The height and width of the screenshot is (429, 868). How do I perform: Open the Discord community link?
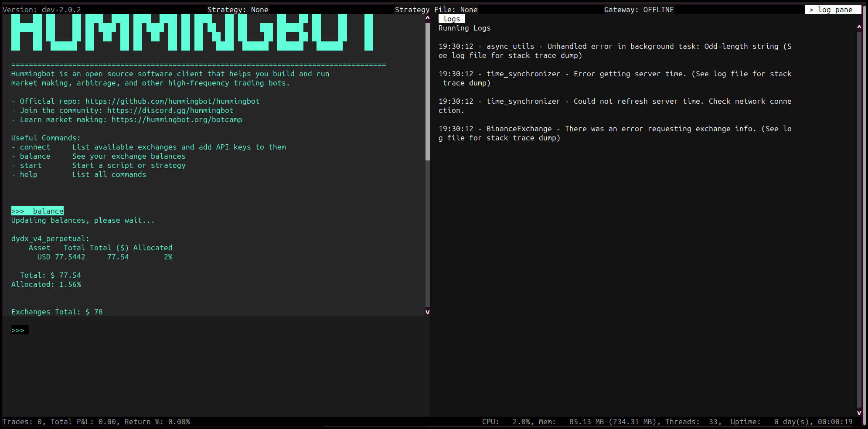[170, 110]
